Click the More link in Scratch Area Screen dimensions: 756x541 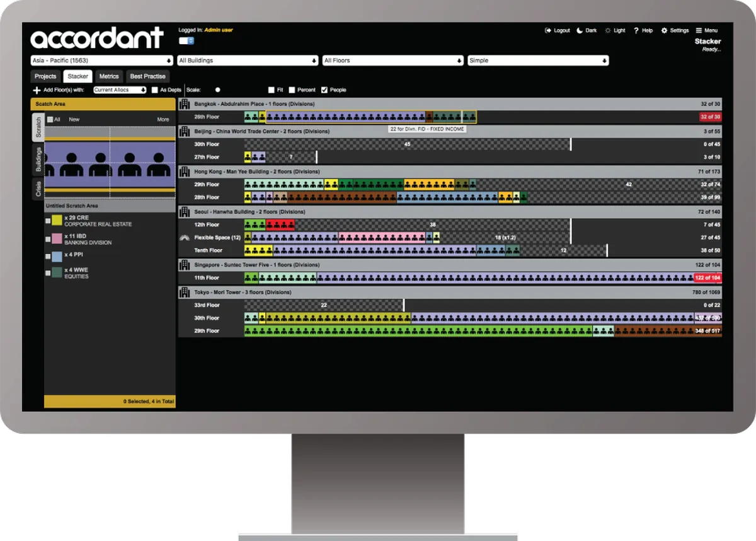(x=163, y=119)
